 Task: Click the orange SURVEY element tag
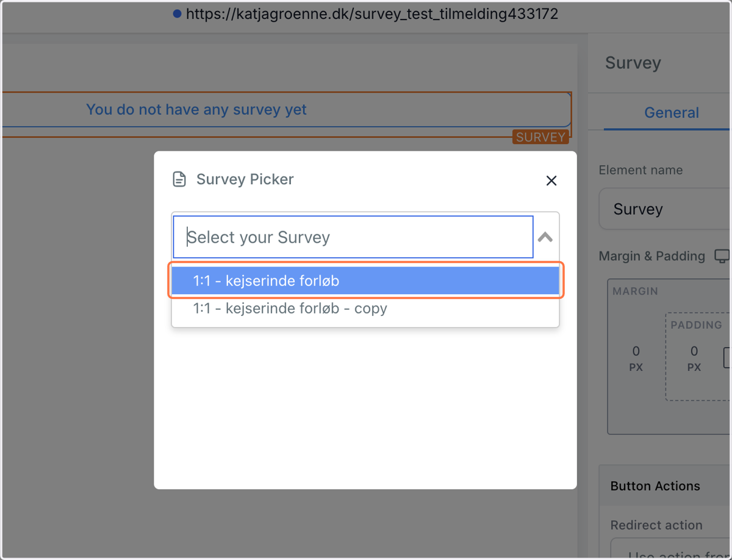pos(540,137)
